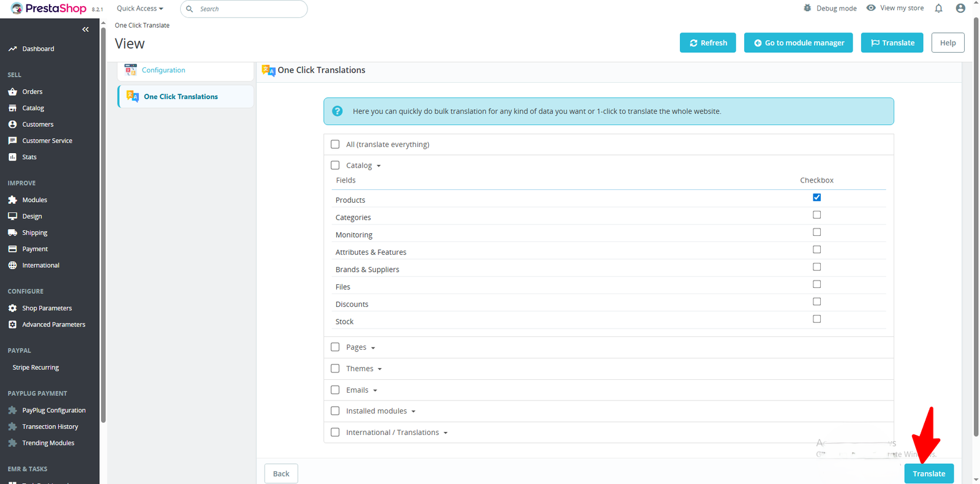
Task: Click the Modules puzzle icon in sidebar
Action: point(12,200)
